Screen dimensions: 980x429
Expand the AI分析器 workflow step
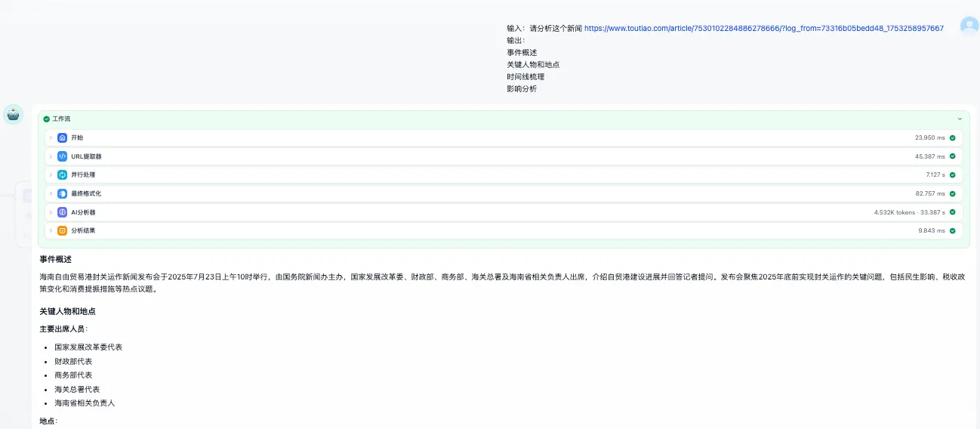[51, 212]
